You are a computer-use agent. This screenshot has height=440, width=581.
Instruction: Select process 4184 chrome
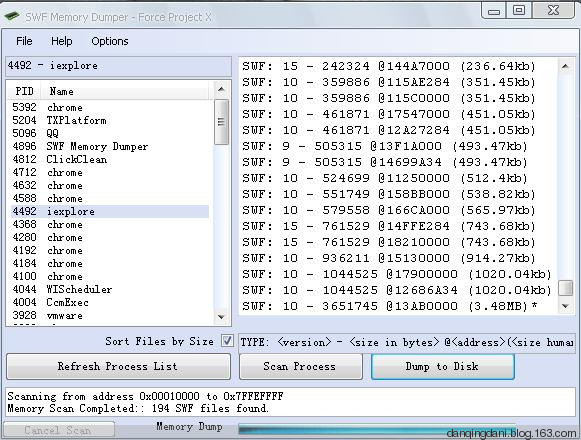click(110, 263)
